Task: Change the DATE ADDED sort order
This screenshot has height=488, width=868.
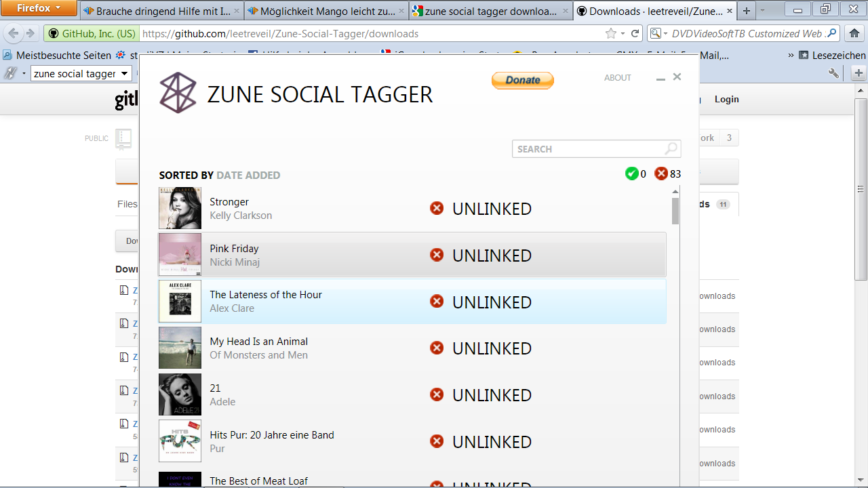Action: (x=248, y=176)
